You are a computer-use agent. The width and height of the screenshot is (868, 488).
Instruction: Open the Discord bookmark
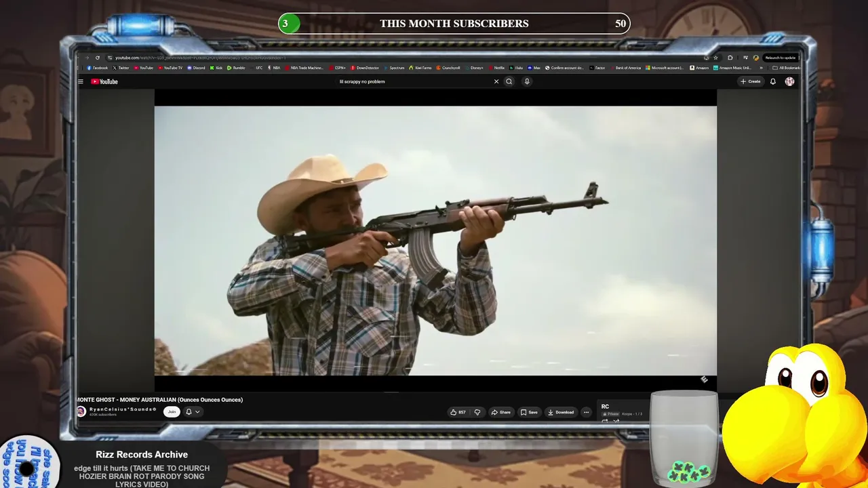(197, 68)
